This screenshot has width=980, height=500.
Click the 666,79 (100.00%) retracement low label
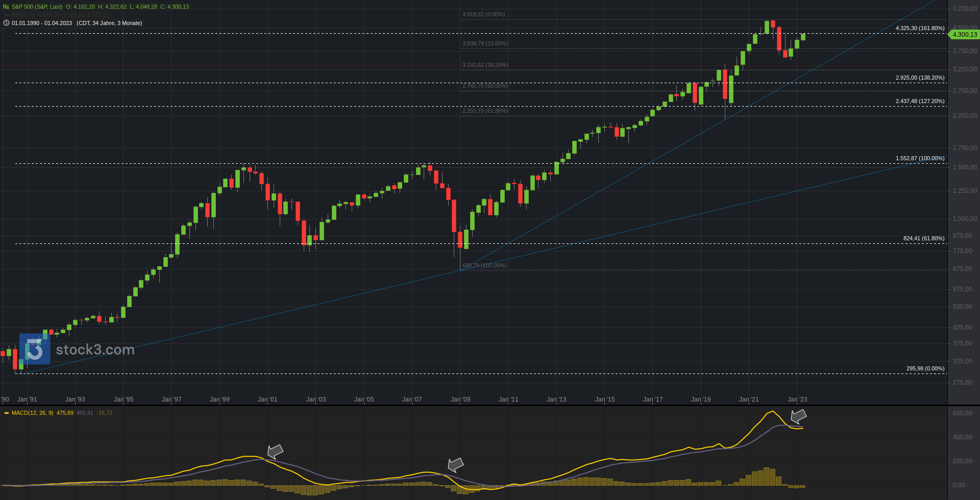coord(484,265)
